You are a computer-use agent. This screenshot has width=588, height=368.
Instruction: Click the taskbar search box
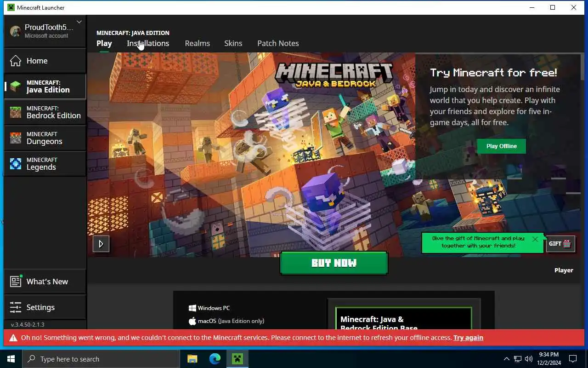pos(101,359)
